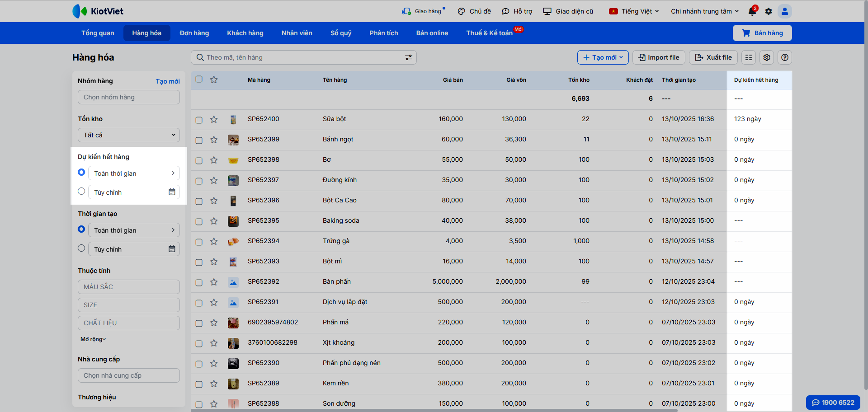
Task: Click the CHẤT LIỆU attribute field
Action: click(x=129, y=323)
